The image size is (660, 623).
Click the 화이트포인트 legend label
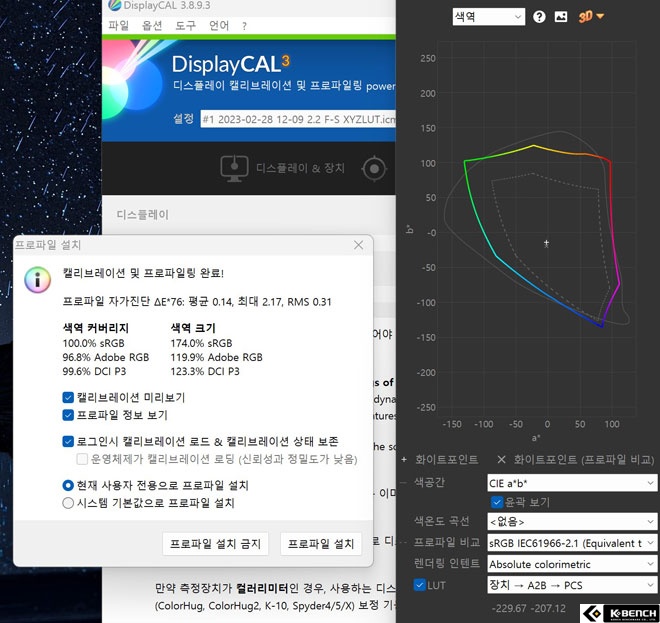pyautogui.click(x=446, y=459)
